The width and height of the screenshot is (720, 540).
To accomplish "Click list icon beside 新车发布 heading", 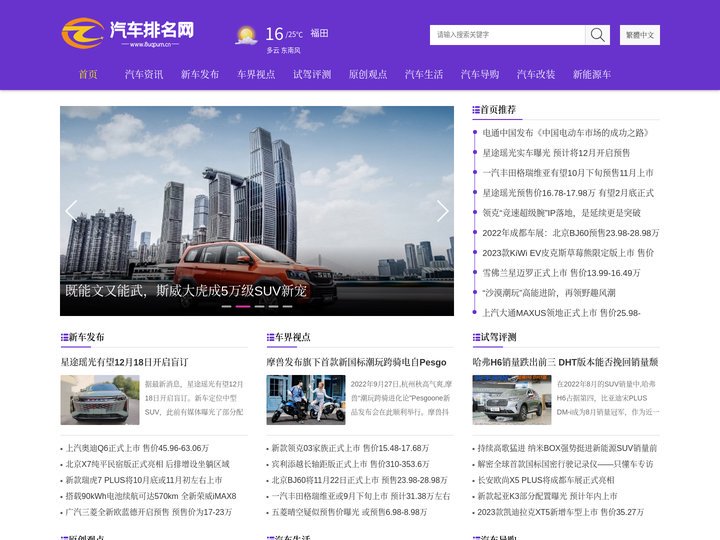I will coord(64,338).
